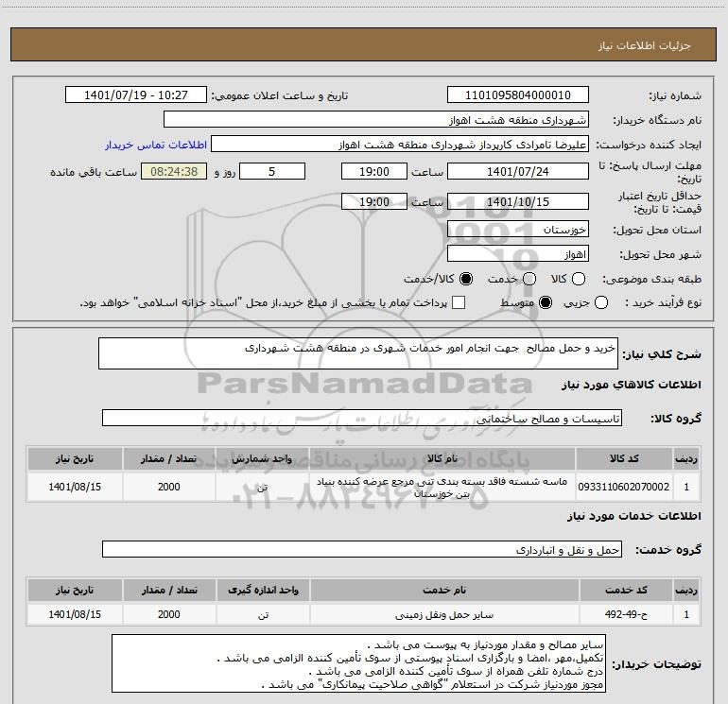This screenshot has width=728, height=704.
Task: Click the واحد شمارش column header
Action: coord(262,458)
